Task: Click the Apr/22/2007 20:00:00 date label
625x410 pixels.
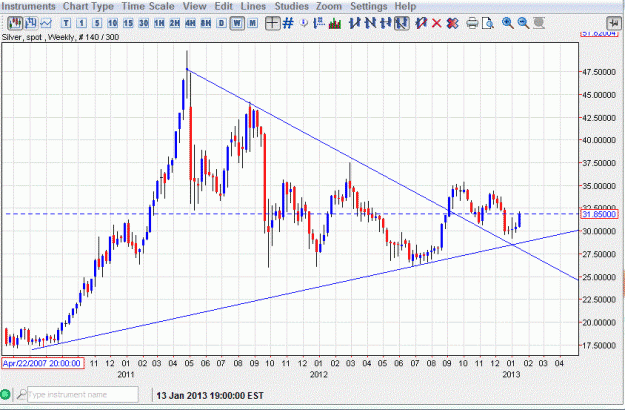Action: [x=42, y=363]
